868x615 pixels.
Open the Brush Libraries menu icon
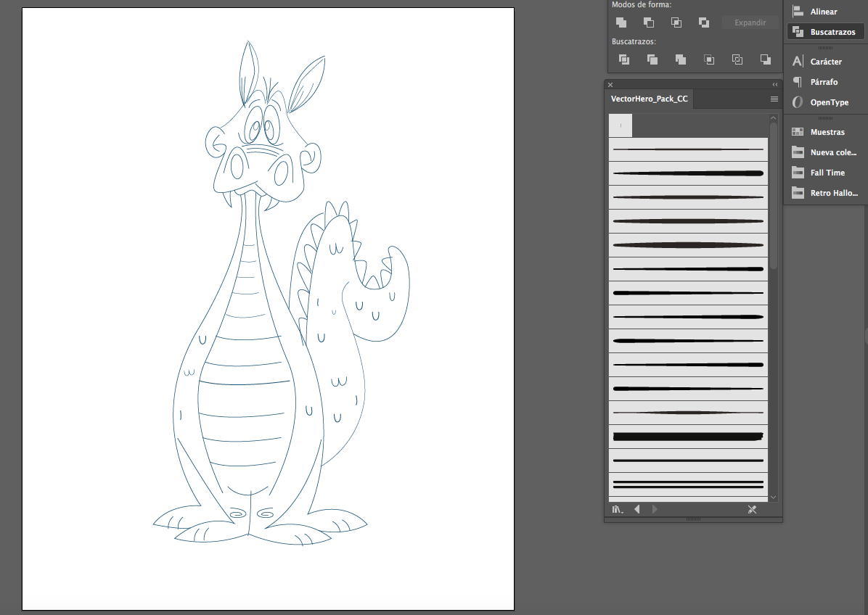point(617,509)
